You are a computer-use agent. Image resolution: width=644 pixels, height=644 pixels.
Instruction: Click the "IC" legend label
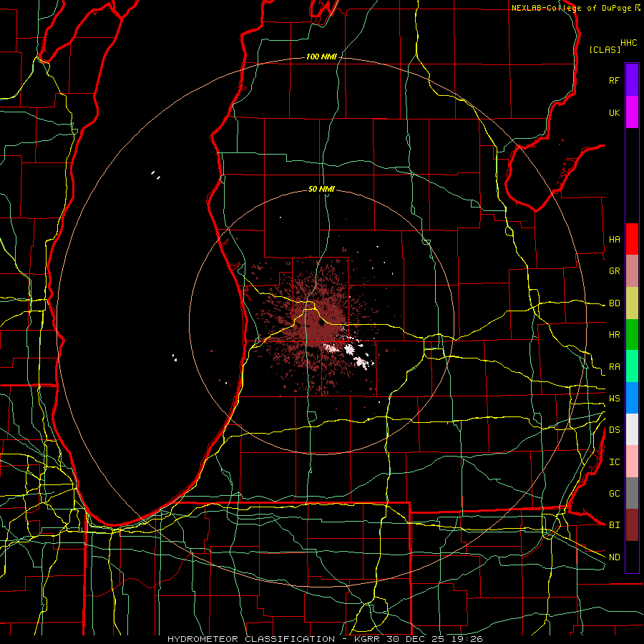[614, 462]
